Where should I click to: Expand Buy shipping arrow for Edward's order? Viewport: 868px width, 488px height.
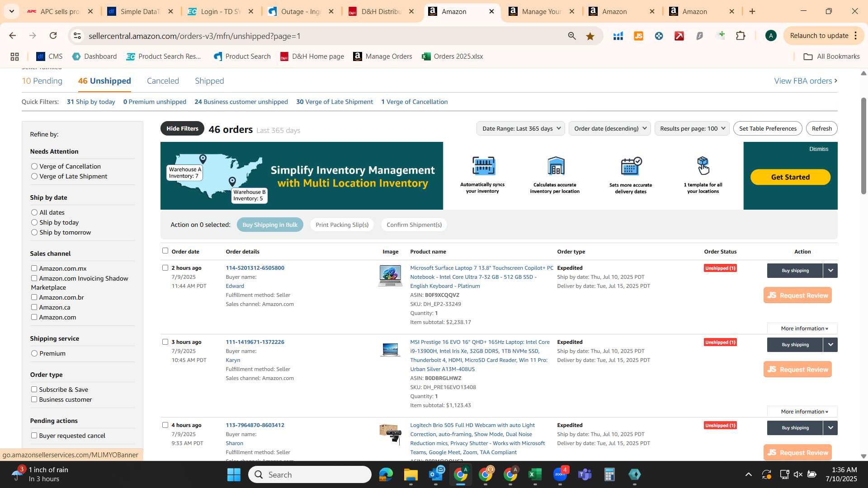[830, 271]
